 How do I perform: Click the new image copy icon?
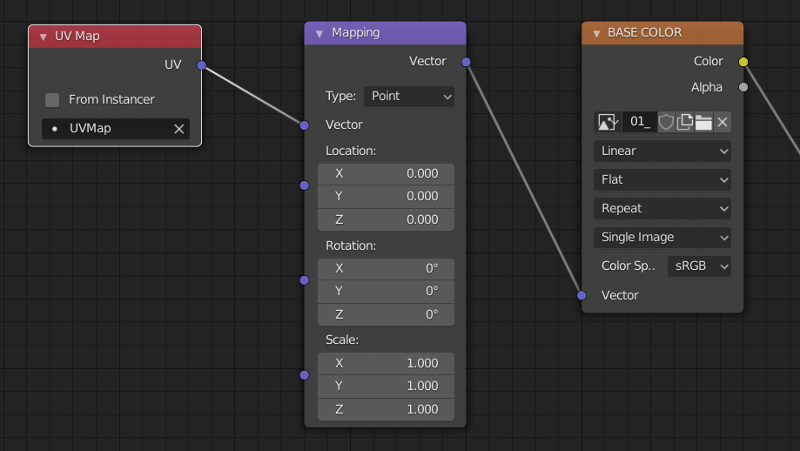(685, 122)
